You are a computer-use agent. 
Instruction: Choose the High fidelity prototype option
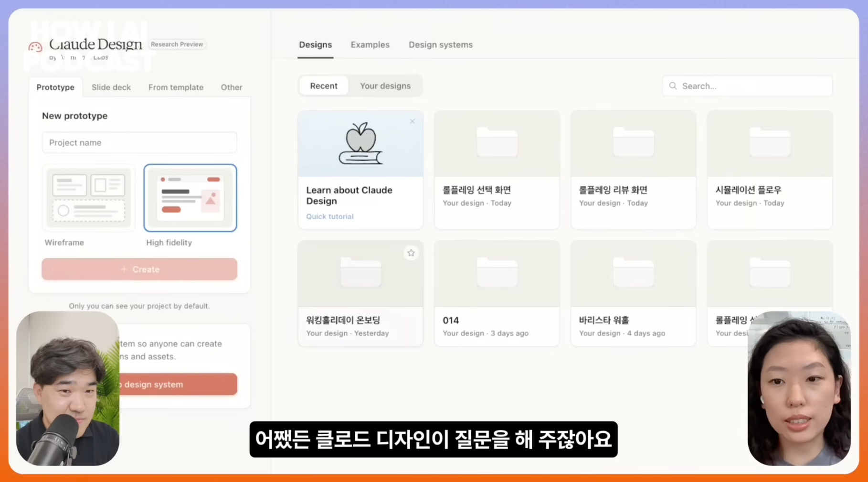pyautogui.click(x=190, y=198)
